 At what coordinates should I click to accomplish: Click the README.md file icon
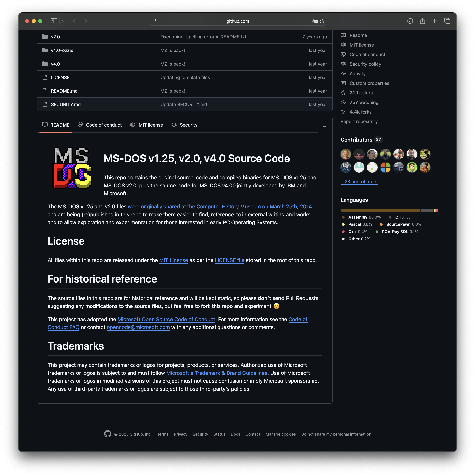point(45,91)
